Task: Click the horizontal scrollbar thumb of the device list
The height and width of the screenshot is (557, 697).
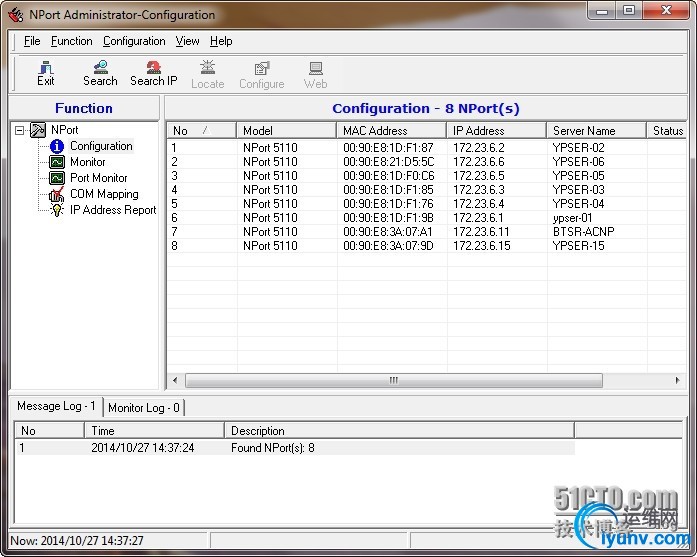Action: pos(394,381)
